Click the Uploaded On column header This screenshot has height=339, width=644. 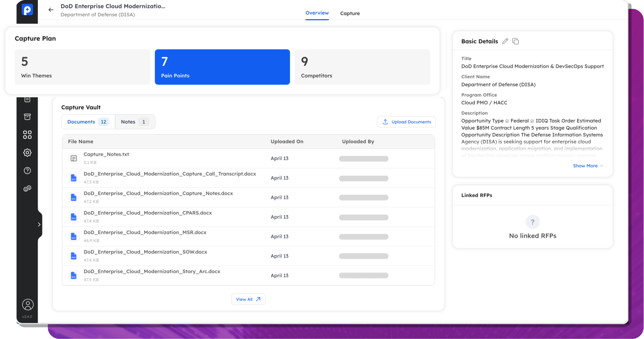(x=287, y=142)
